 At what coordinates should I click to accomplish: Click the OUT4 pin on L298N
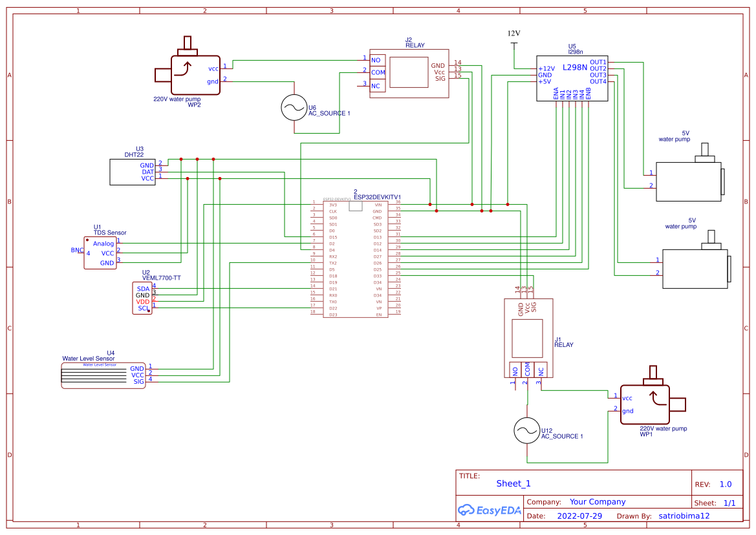point(598,81)
